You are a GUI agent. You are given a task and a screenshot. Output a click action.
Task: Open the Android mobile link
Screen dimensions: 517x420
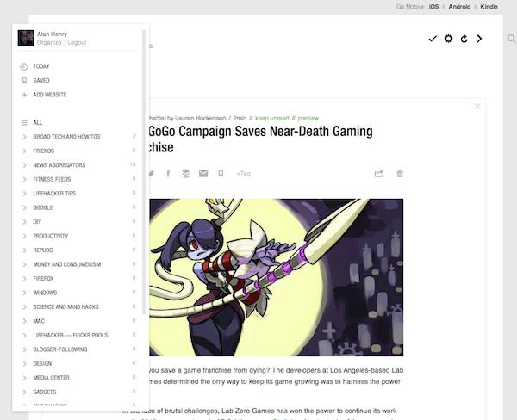[459, 7]
